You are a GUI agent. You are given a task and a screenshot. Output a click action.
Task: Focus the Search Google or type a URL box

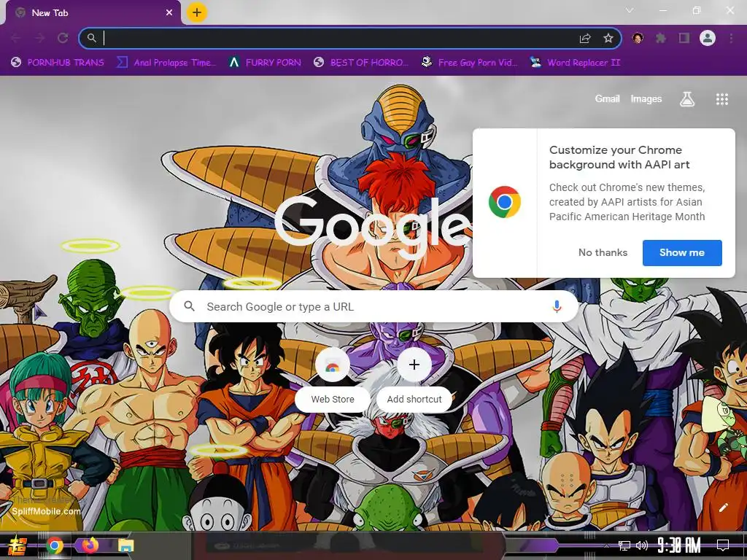point(374,307)
